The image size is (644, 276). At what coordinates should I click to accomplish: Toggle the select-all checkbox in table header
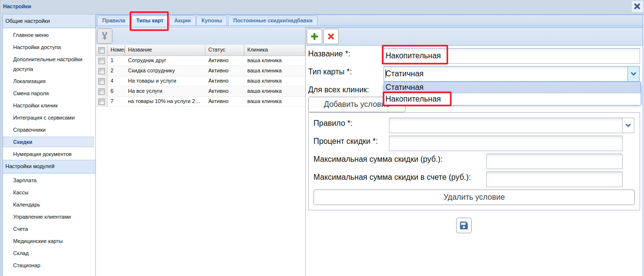(101, 50)
